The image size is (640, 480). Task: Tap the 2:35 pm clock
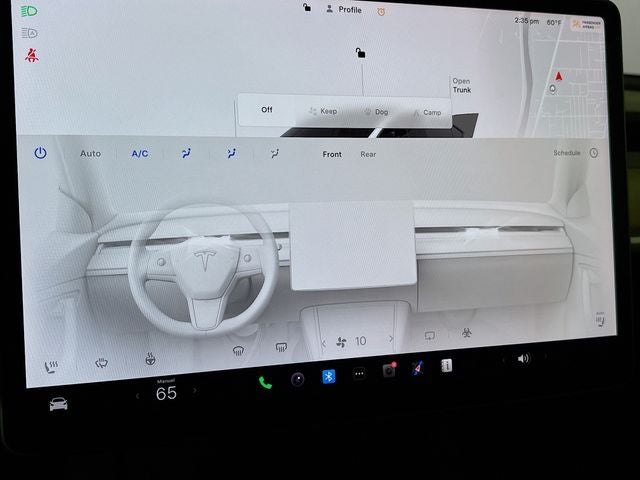(527, 21)
